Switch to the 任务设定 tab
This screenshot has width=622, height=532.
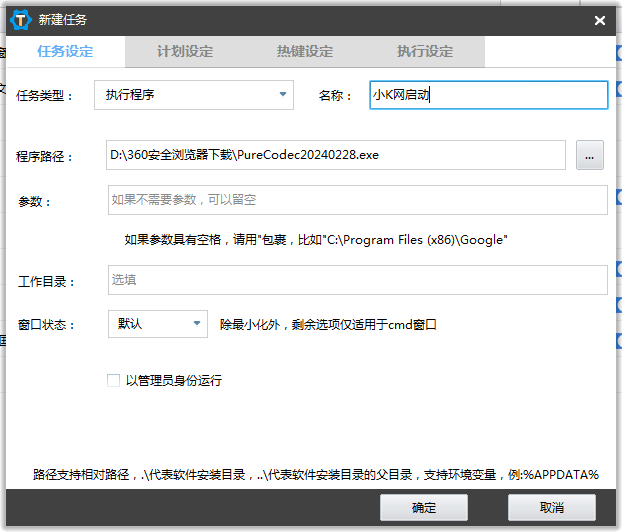[65, 52]
